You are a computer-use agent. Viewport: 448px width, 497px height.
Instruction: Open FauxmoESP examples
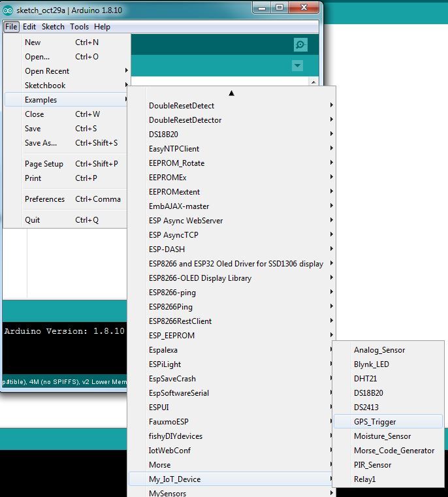(x=231, y=421)
